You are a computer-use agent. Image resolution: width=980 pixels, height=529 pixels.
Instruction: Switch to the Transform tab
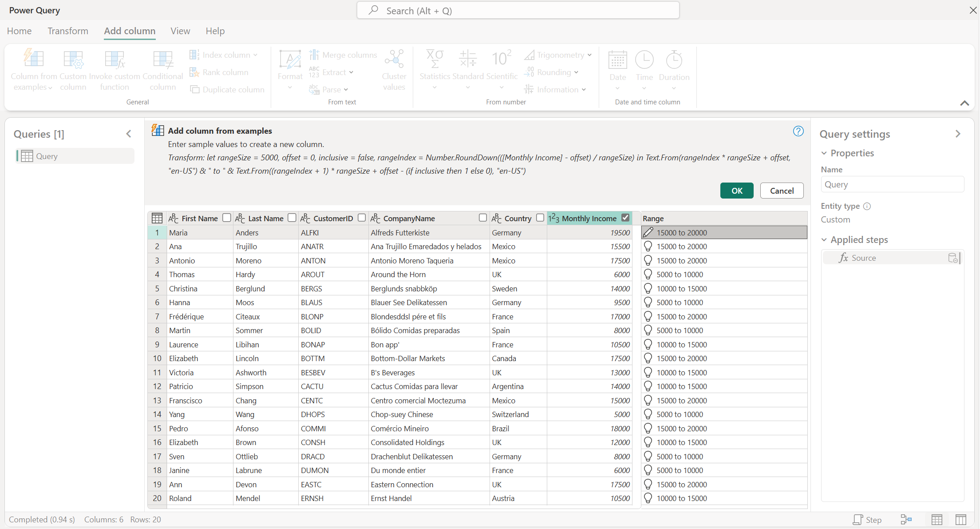(x=67, y=30)
